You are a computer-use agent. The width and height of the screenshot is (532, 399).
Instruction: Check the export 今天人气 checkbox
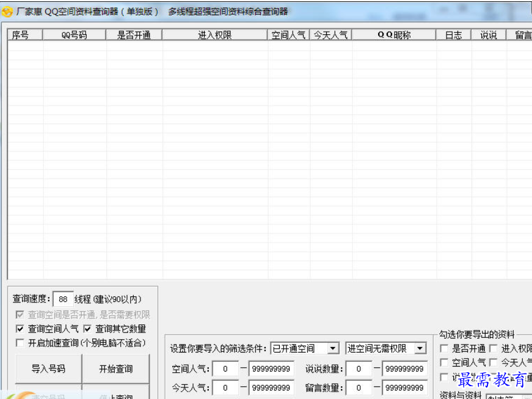tap(494, 363)
